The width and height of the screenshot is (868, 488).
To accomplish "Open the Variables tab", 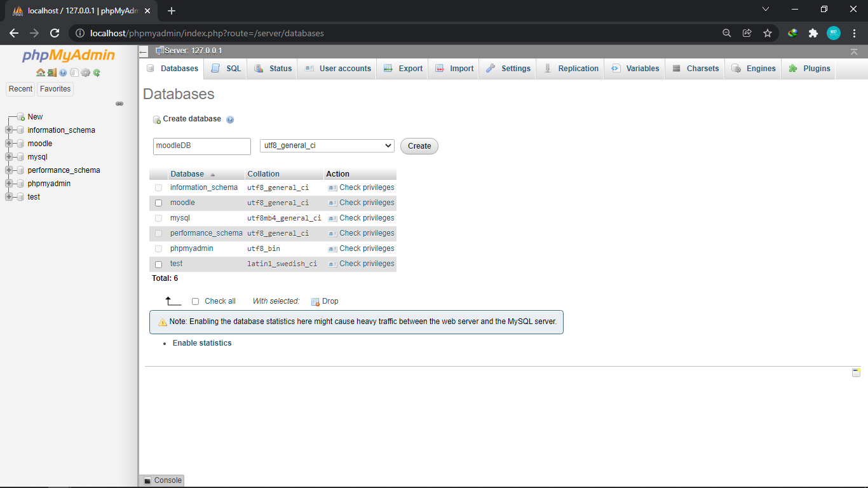I will click(635, 69).
